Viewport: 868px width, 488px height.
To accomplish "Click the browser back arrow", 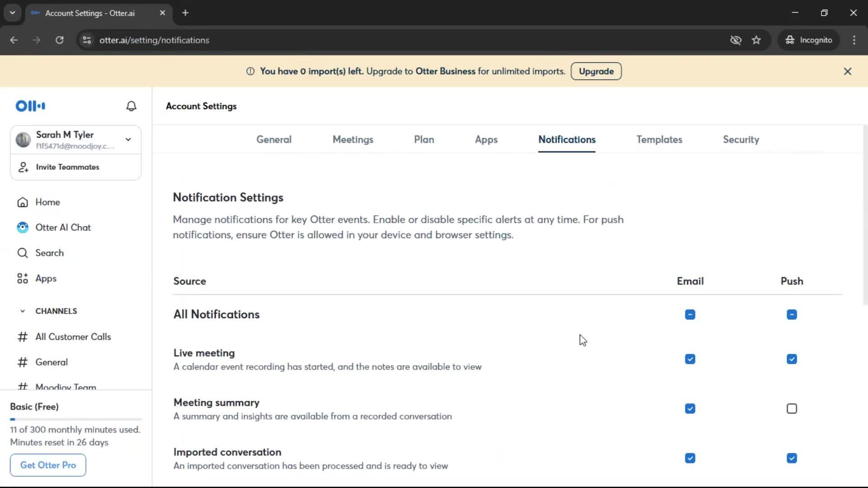I will tap(14, 40).
